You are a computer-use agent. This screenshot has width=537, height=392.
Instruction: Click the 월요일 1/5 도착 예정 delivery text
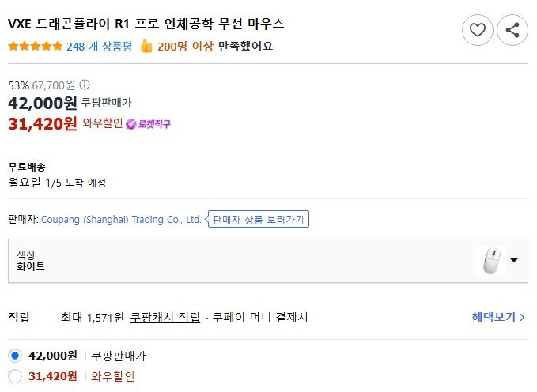57,183
